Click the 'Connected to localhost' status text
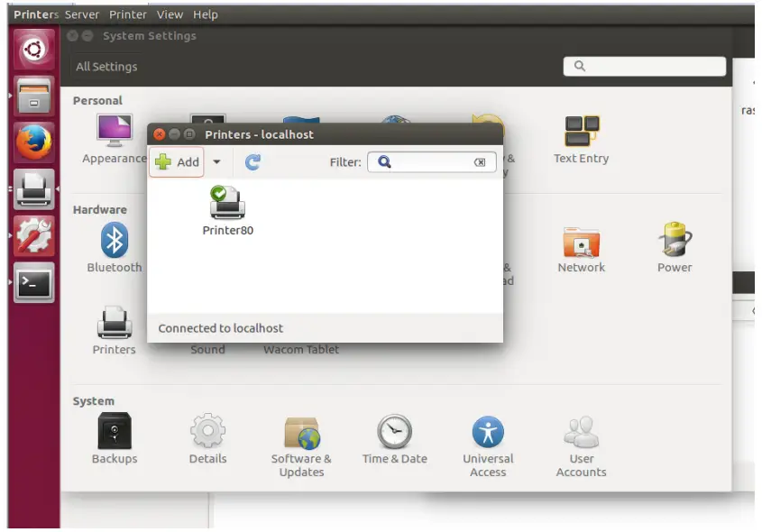The height and width of the screenshot is (532, 762). pyautogui.click(x=221, y=328)
